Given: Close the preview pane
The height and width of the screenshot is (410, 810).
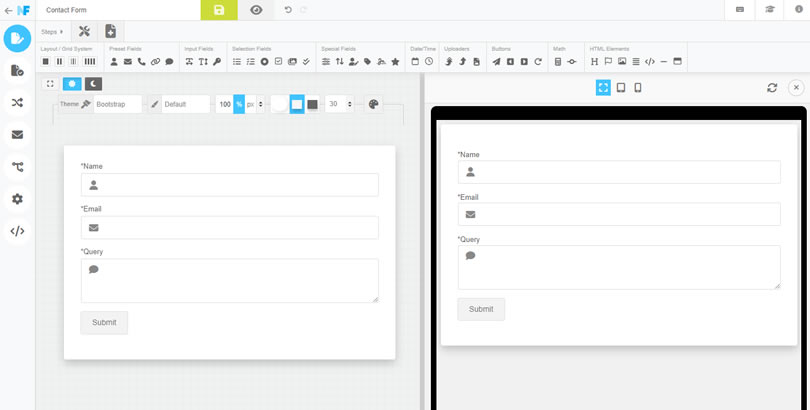Looking at the screenshot, I should click(796, 88).
